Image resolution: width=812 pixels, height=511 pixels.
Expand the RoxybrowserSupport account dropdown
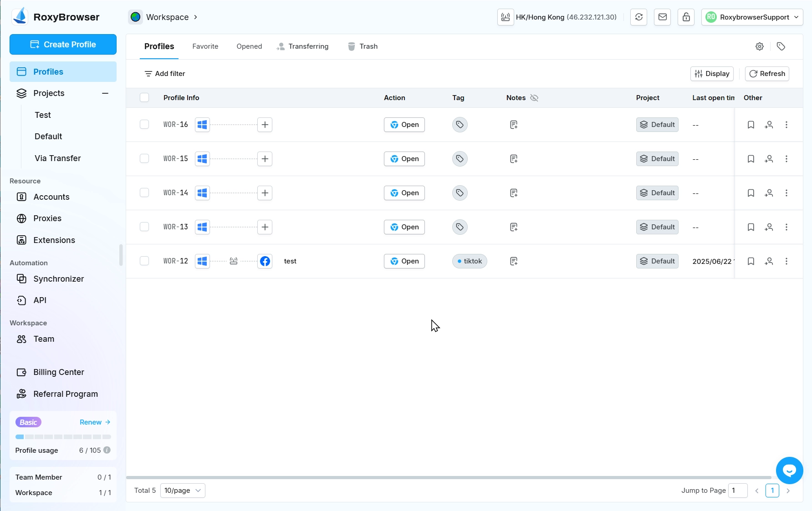752,17
